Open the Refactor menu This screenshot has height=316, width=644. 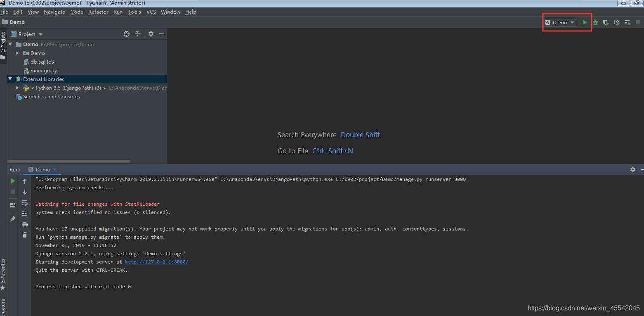pyautogui.click(x=98, y=12)
